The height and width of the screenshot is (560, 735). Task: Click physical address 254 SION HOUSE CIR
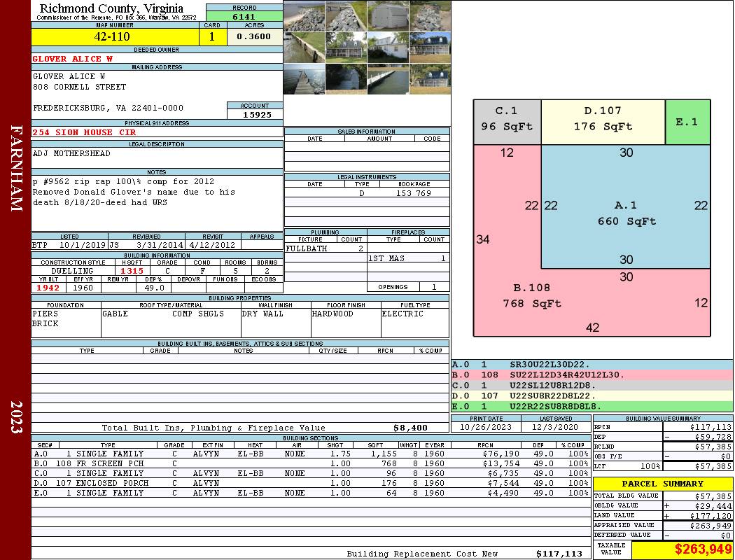click(84, 132)
